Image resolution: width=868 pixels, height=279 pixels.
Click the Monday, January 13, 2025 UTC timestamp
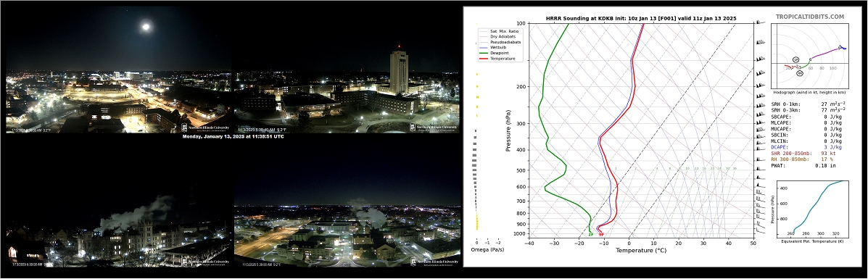(x=233, y=136)
